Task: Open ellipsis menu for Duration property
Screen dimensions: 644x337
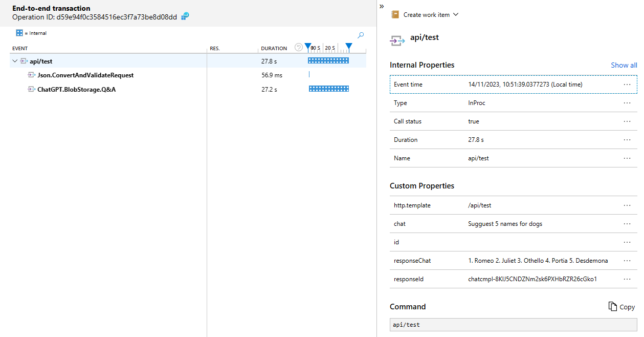Action: [627, 140]
